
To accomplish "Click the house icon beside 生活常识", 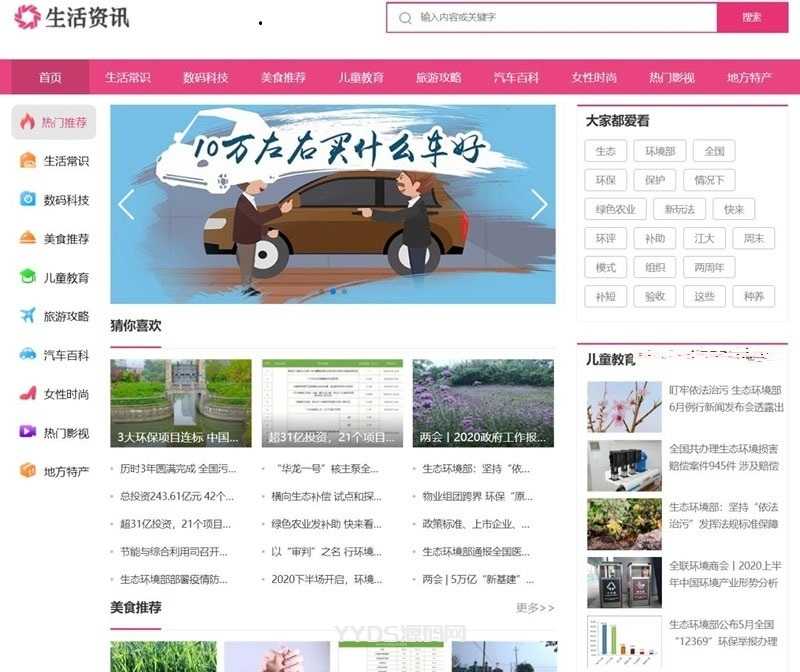I will [x=28, y=160].
